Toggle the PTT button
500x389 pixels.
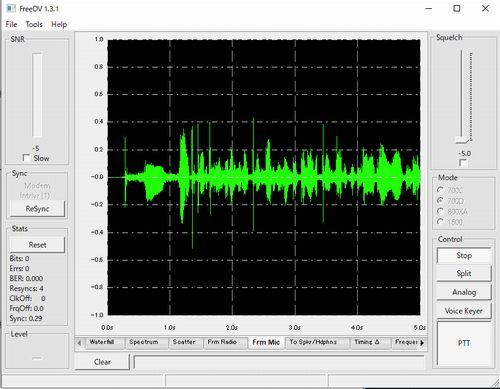tap(464, 343)
